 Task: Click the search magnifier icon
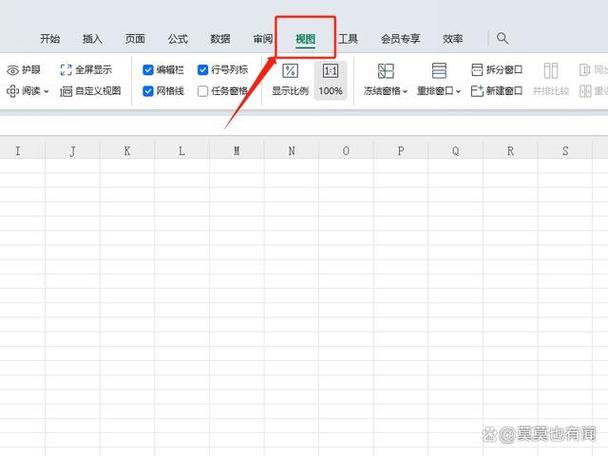click(x=503, y=38)
